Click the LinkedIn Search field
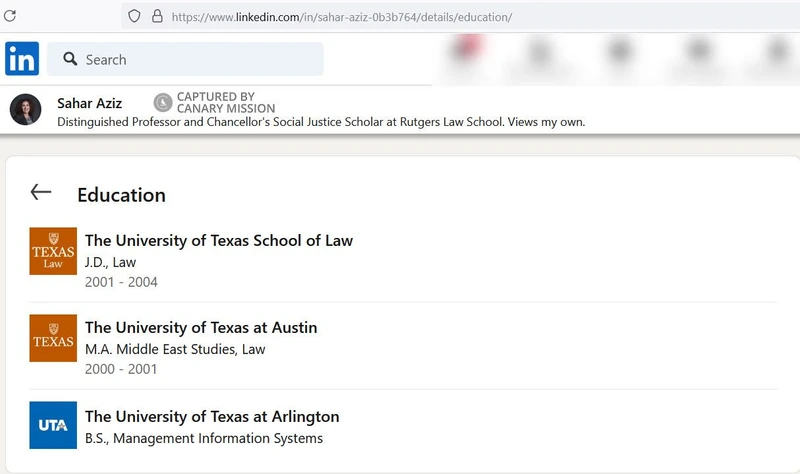Screen dimensions: 800x474 pos(185,59)
